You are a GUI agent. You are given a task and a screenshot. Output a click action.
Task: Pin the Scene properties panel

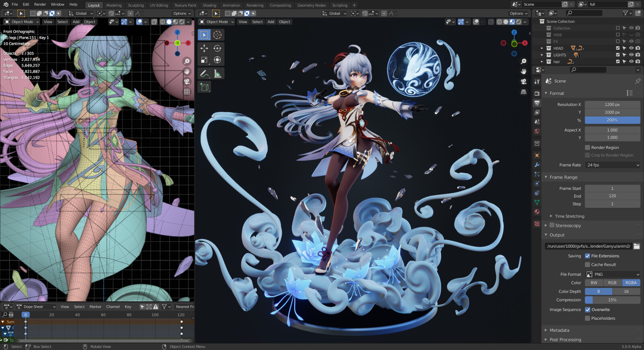coord(638,81)
